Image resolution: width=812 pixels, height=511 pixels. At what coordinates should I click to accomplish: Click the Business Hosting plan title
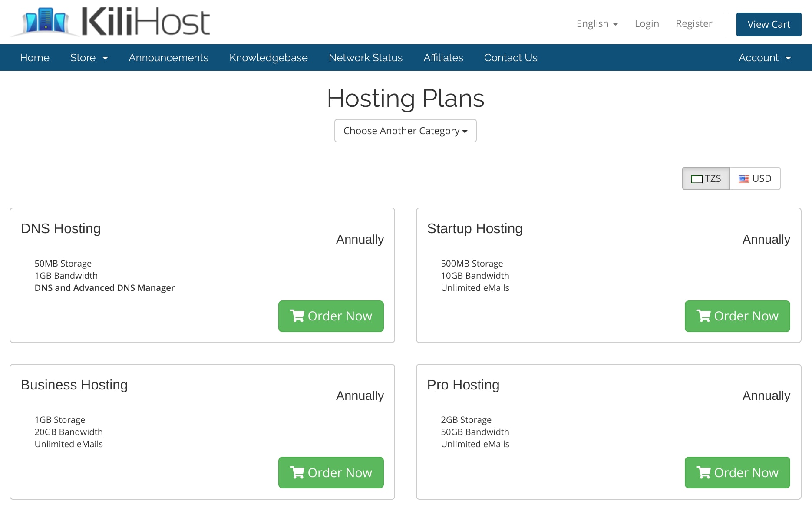[x=74, y=385]
